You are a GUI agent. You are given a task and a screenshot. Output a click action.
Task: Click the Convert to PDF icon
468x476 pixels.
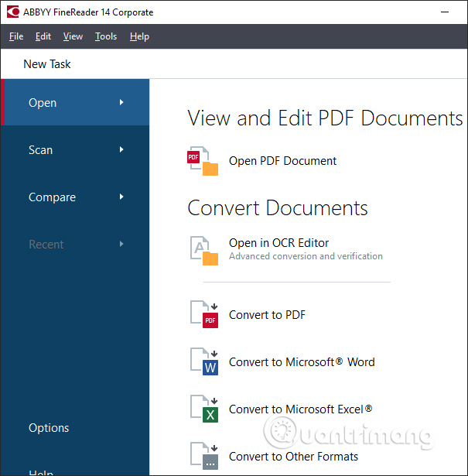[203, 314]
